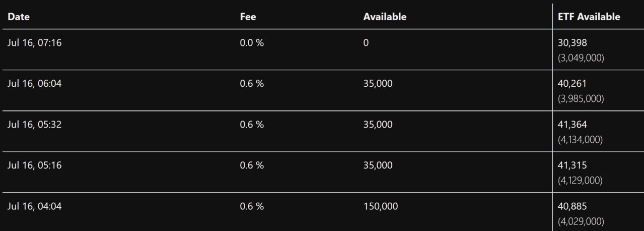Click the Fee column header
The image size is (644, 231).
pos(248,17)
